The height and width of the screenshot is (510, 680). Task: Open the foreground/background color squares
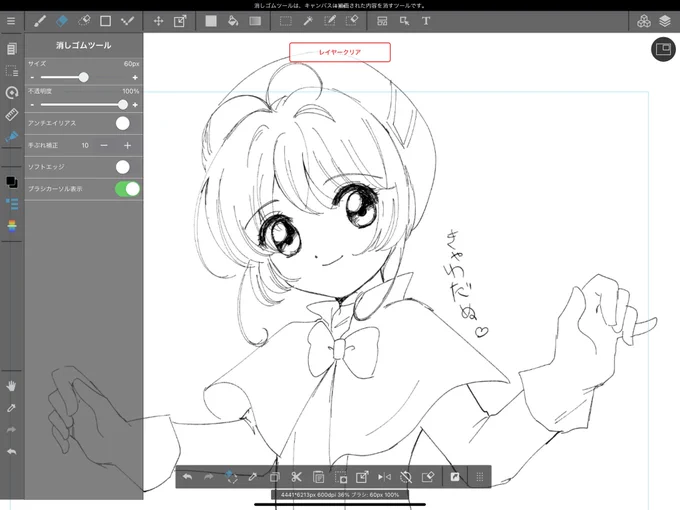click(12, 182)
